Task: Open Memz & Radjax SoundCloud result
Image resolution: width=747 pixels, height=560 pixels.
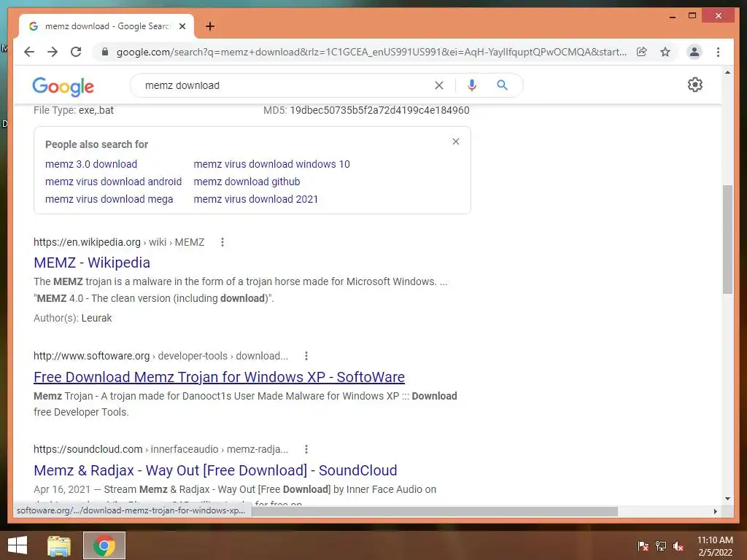Action: [215, 470]
